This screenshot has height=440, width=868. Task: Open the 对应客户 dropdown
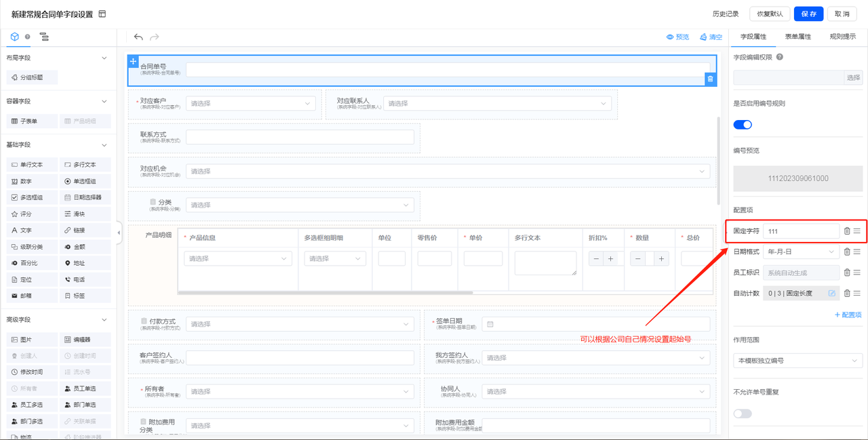click(x=251, y=104)
